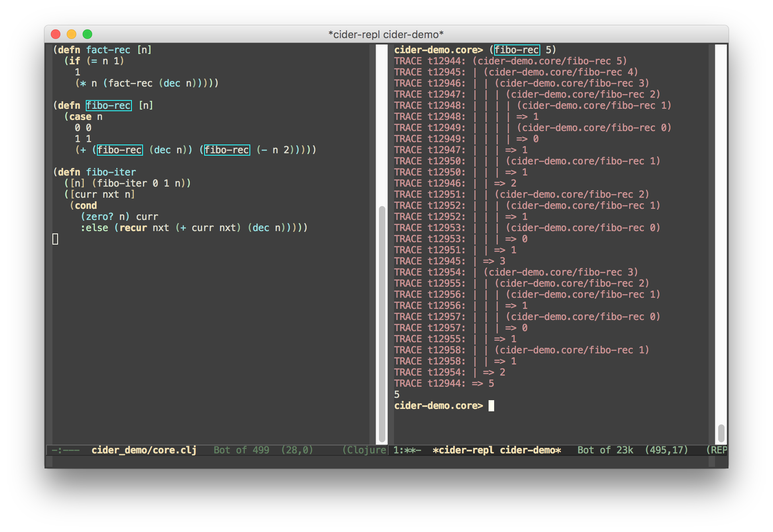The height and width of the screenshot is (532, 773).
Task: Place cursor at empty REPL prompt
Action: 491,406
